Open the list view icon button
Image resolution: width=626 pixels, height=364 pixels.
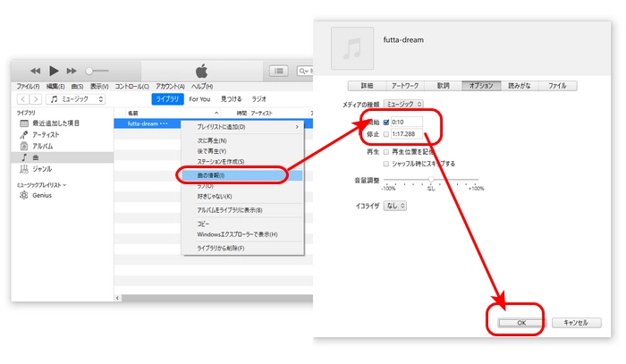279,71
